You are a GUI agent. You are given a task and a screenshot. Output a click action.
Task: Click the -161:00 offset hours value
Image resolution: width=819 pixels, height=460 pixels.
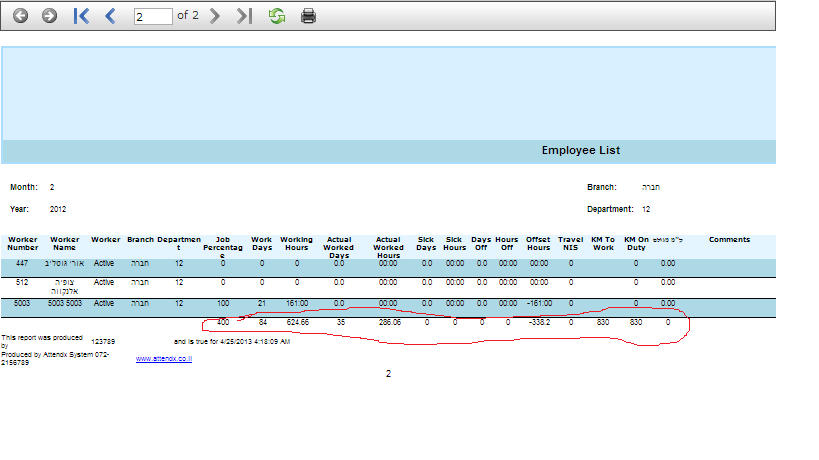click(539, 303)
